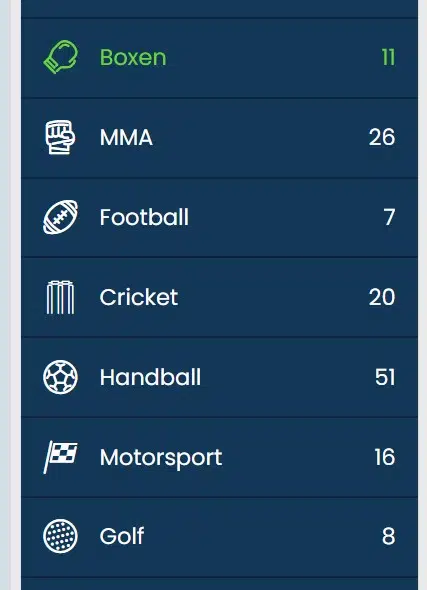Click the MMA fist glove icon
The width and height of the screenshot is (427, 590).
click(x=60, y=137)
